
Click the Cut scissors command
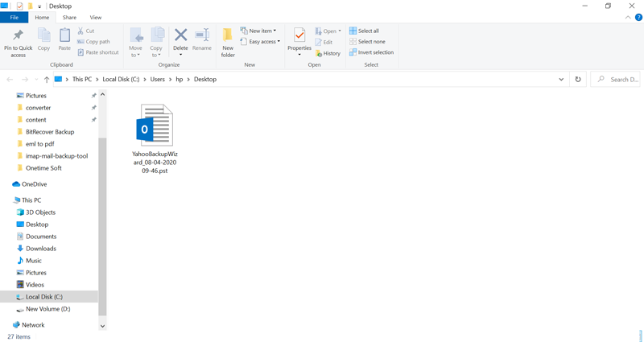pyautogui.click(x=86, y=31)
